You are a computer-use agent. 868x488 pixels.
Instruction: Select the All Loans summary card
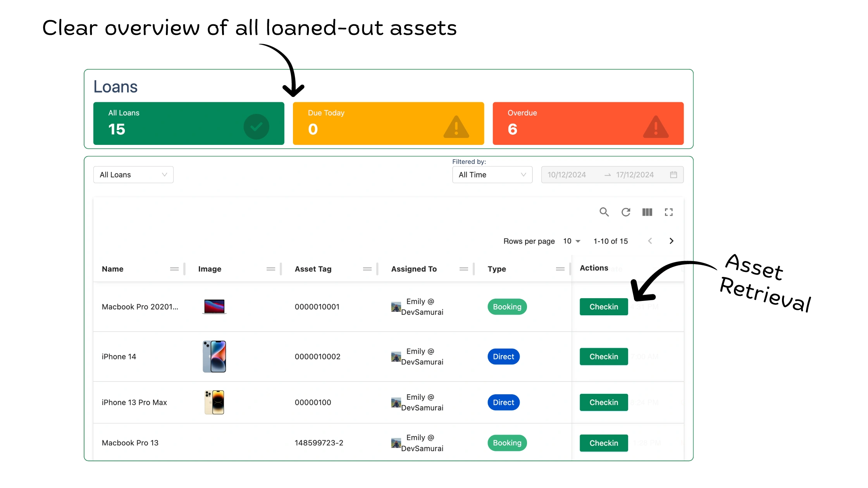[189, 123]
